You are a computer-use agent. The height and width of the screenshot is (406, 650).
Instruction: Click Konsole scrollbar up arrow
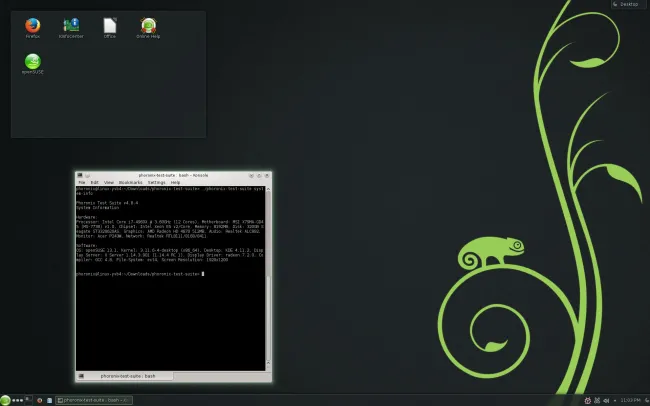coord(268,189)
